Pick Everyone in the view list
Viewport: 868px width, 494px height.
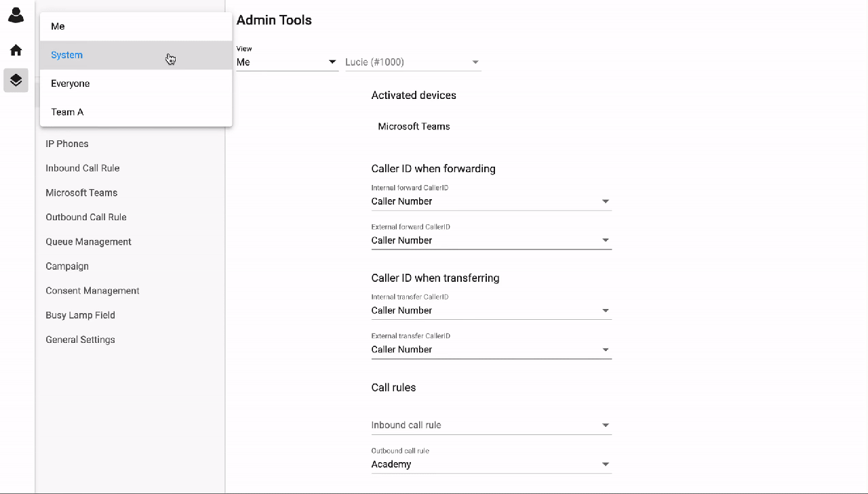click(136, 83)
